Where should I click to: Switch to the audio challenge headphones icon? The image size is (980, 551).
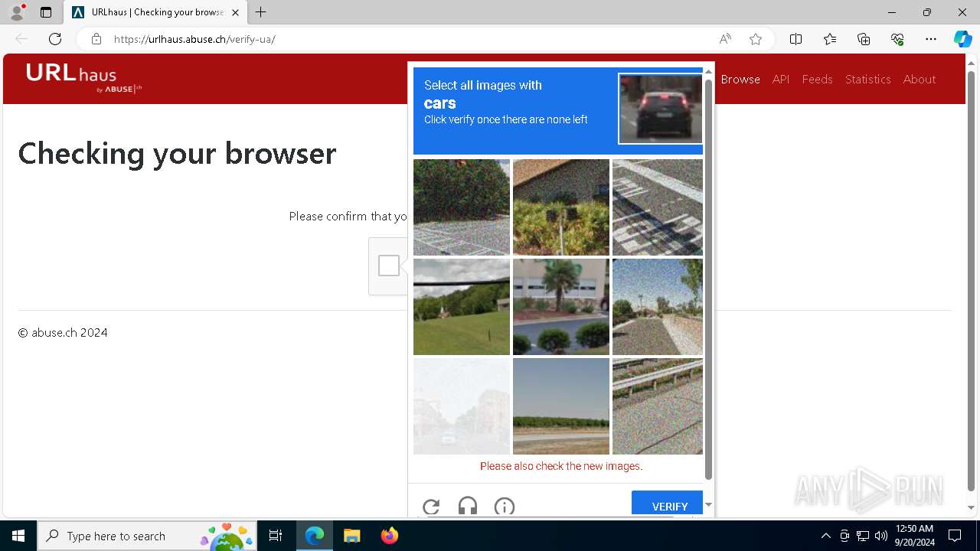[x=468, y=507]
